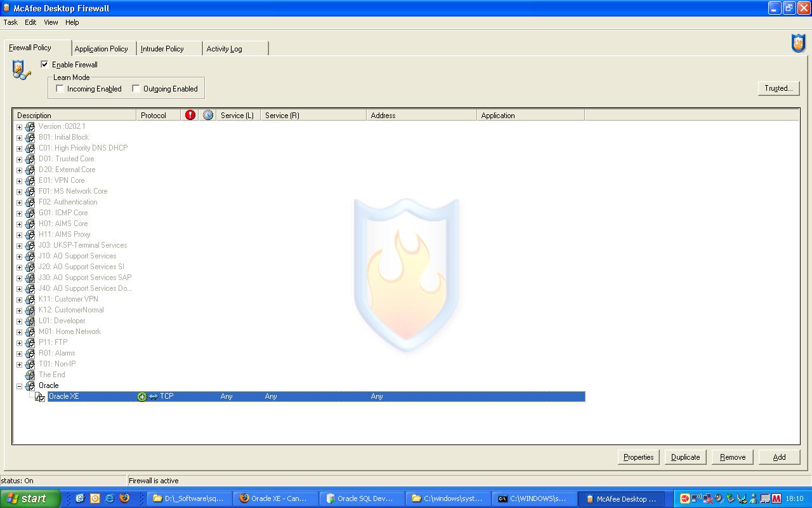Click the rule group icon for H11: AIMS Proxy
The width and height of the screenshot is (812, 508).
coord(30,234)
